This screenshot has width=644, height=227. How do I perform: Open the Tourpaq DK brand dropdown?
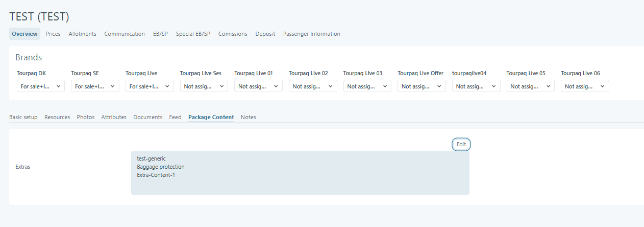tap(41, 86)
